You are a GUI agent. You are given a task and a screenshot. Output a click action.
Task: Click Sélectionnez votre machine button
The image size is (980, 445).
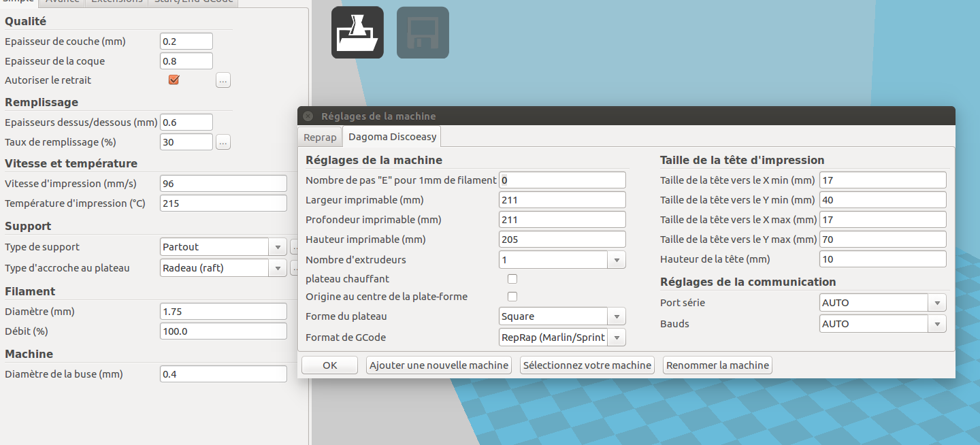coord(587,365)
